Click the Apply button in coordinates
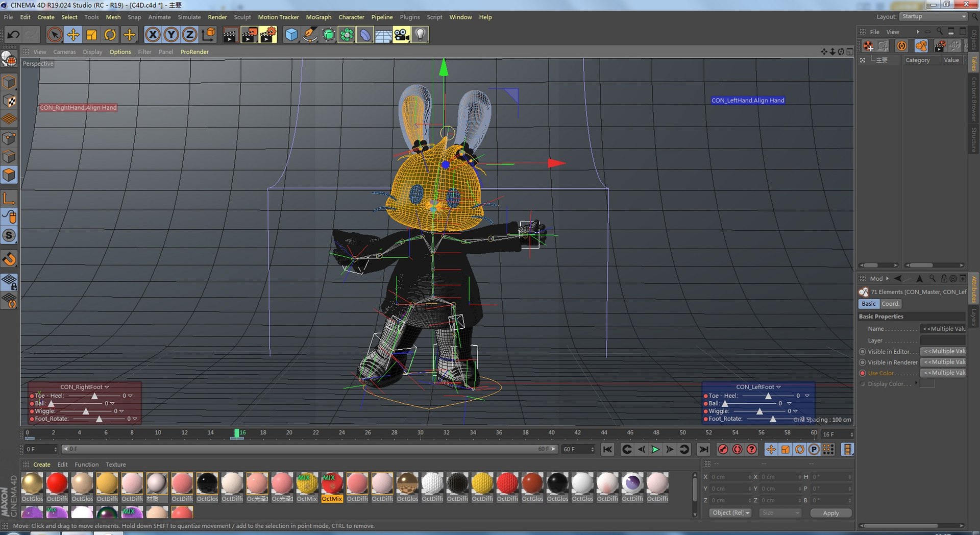 click(831, 513)
